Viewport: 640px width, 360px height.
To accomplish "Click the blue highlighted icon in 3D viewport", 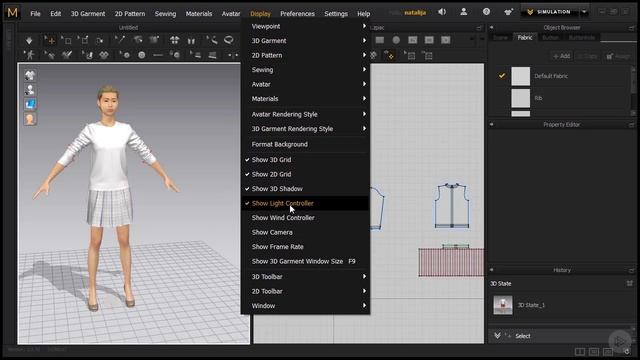I will [x=30, y=104].
